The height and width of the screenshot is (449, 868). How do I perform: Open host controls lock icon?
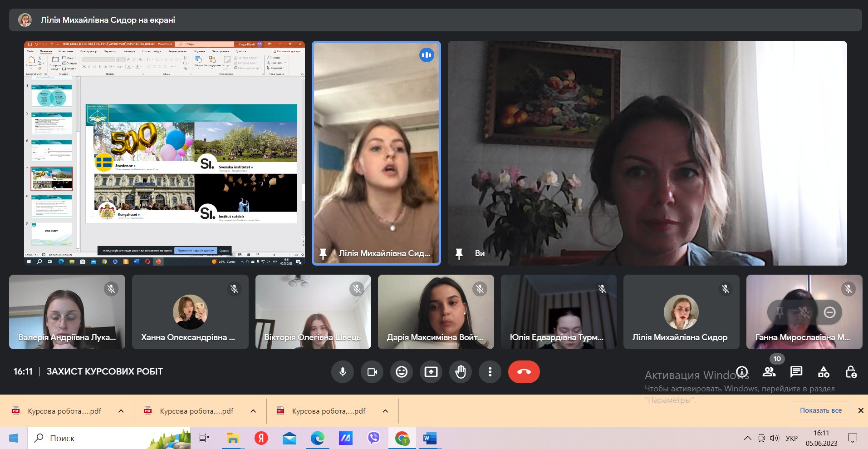[851, 372]
